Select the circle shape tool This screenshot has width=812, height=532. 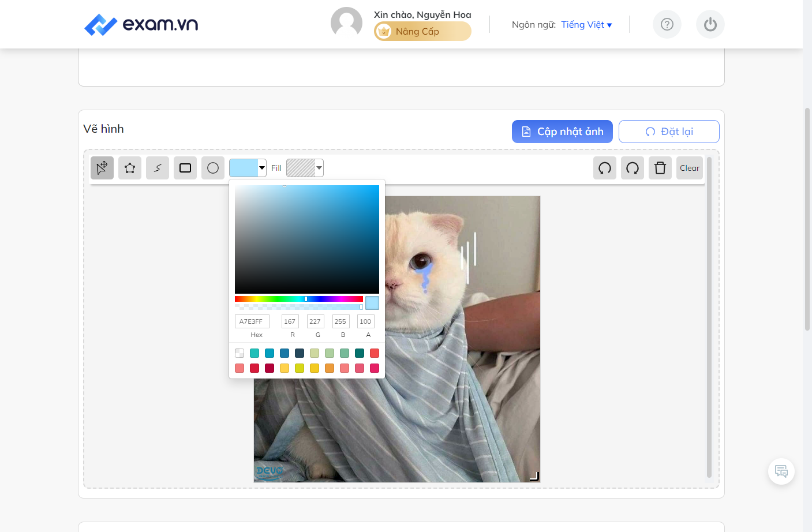[213, 168]
